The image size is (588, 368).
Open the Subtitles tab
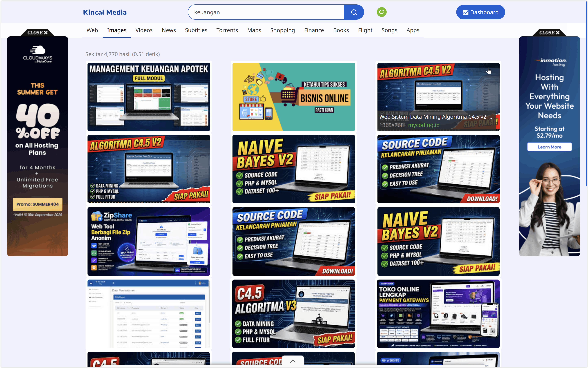tap(196, 30)
